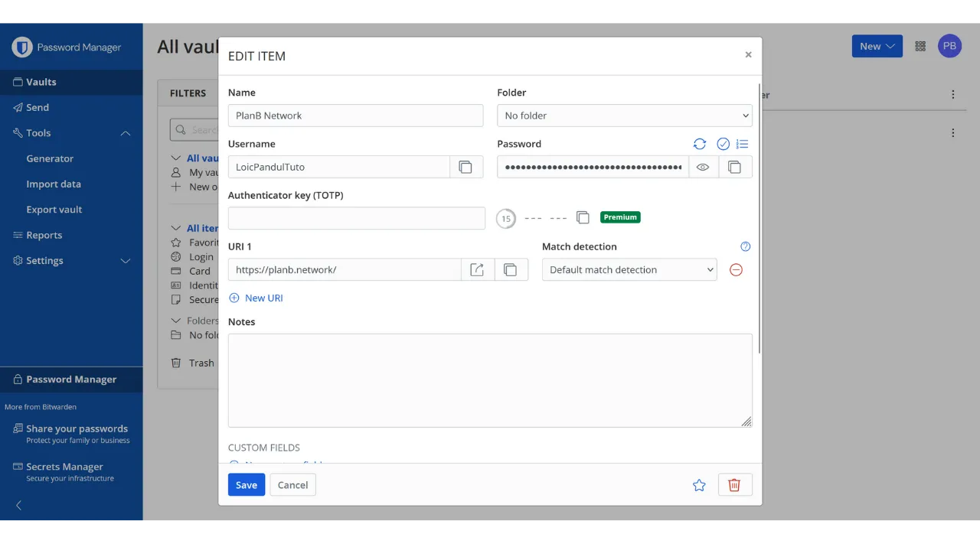Remove URI 1 with red minus icon
980x544 pixels.
tap(736, 269)
